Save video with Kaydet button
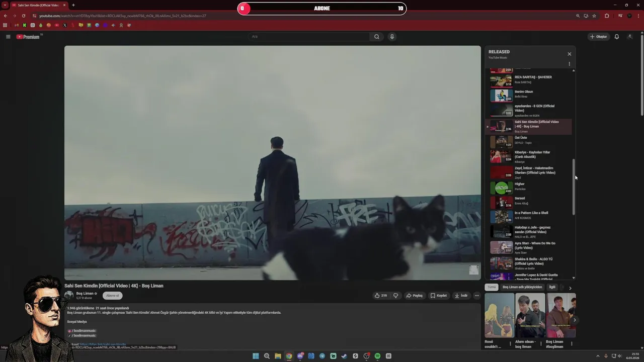 pos(439,296)
